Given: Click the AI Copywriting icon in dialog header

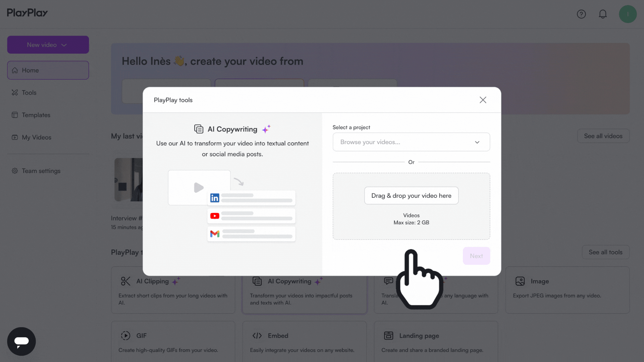Looking at the screenshot, I should pyautogui.click(x=199, y=129).
